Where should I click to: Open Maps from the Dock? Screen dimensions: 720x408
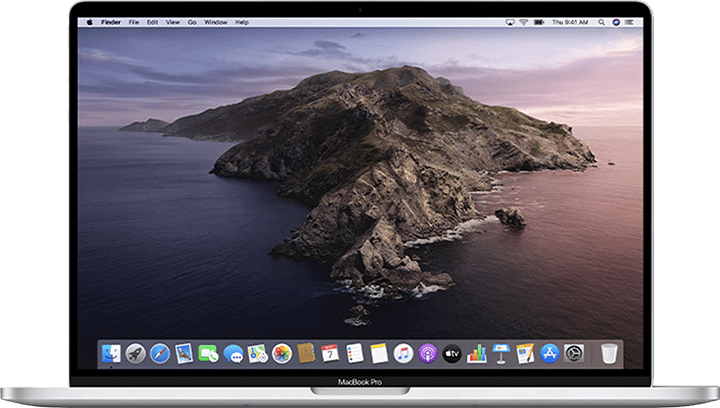coord(258,354)
